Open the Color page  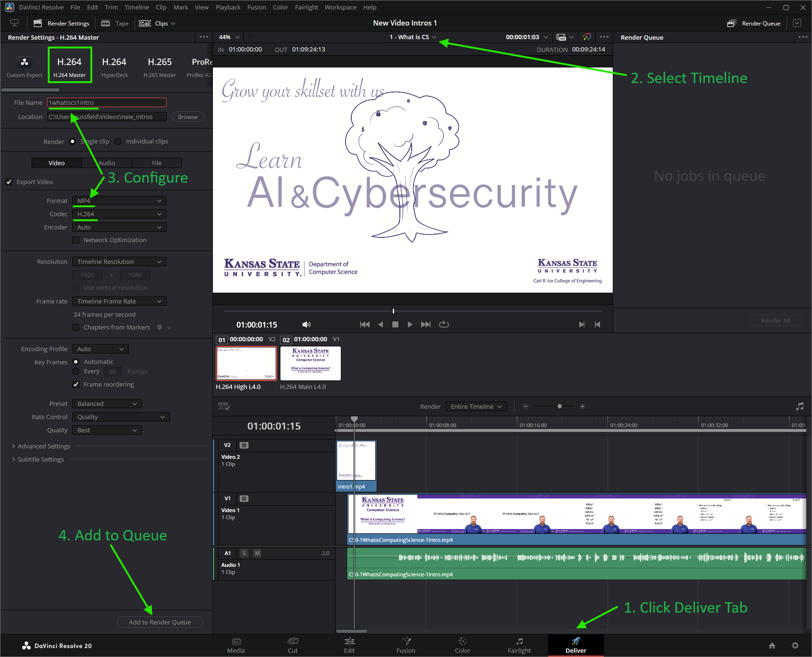463,645
